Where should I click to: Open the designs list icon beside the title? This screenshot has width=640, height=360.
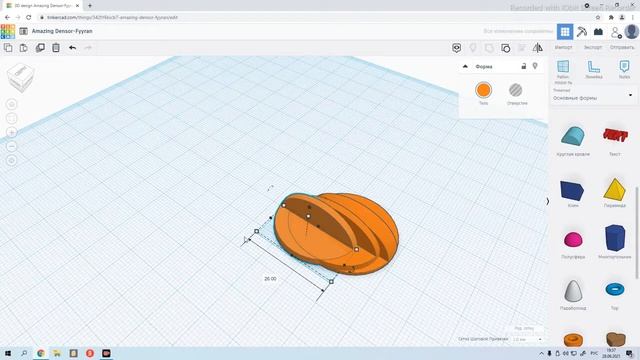[x=24, y=31]
